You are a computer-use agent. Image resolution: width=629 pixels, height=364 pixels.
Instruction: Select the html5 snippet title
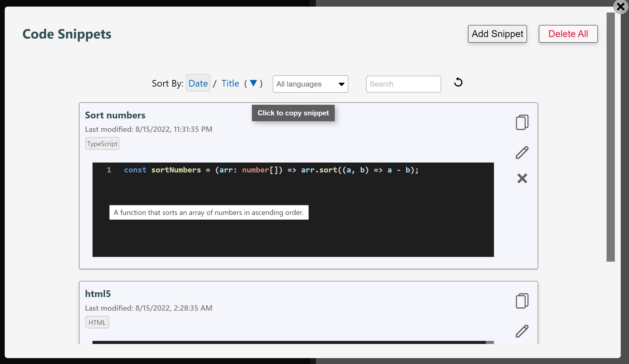(x=97, y=294)
